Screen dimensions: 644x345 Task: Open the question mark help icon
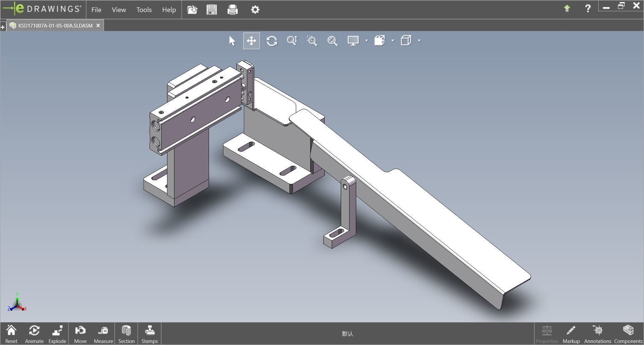pyautogui.click(x=588, y=8)
